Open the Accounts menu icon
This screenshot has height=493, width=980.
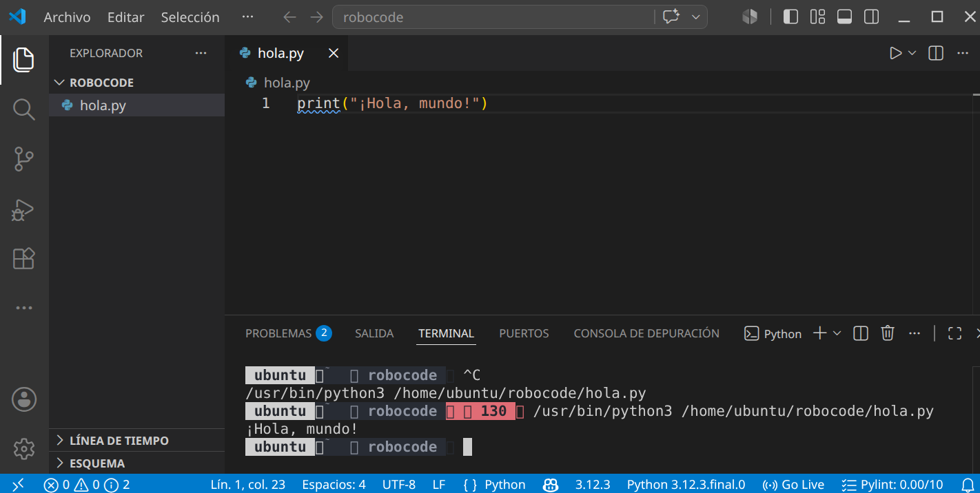[23, 399]
